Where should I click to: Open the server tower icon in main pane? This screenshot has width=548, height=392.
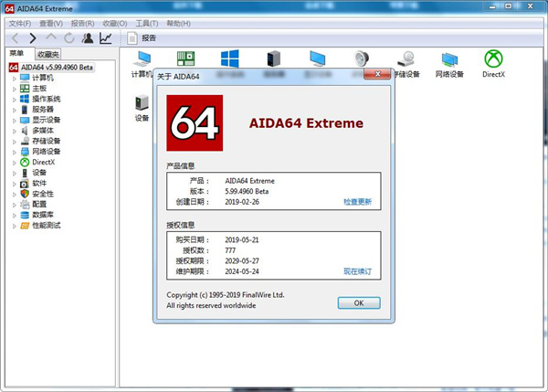click(x=274, y=58)
